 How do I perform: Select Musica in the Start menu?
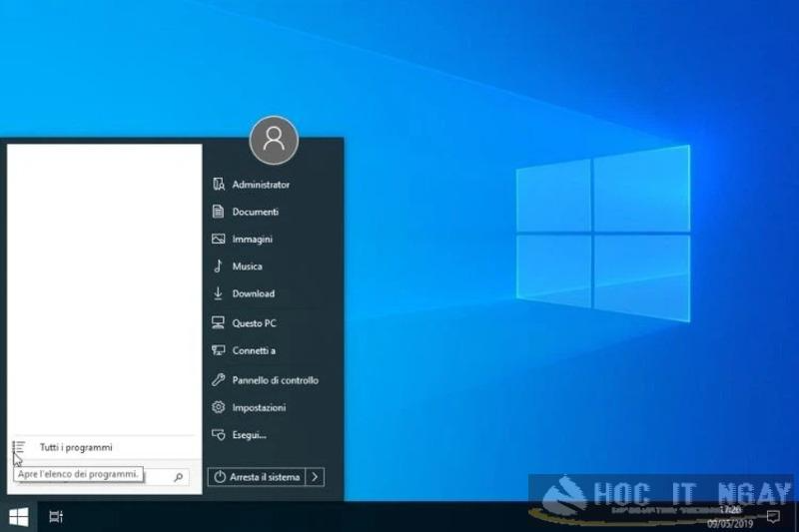(x=247, y=266)
